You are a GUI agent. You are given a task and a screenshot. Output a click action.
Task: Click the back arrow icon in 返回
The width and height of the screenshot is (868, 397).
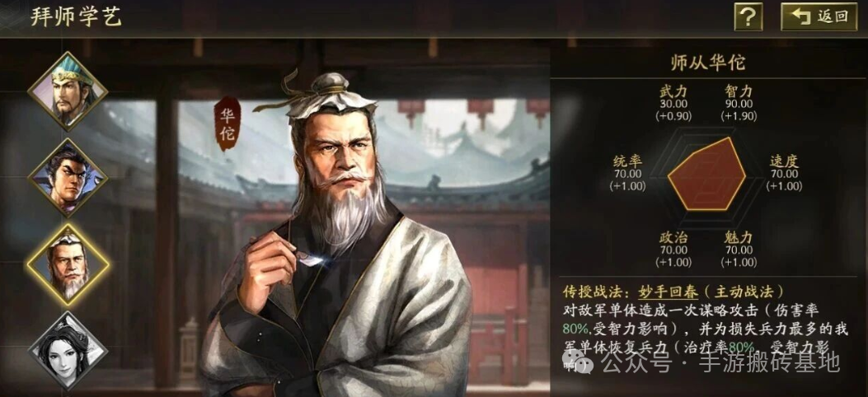pos(801,16)
